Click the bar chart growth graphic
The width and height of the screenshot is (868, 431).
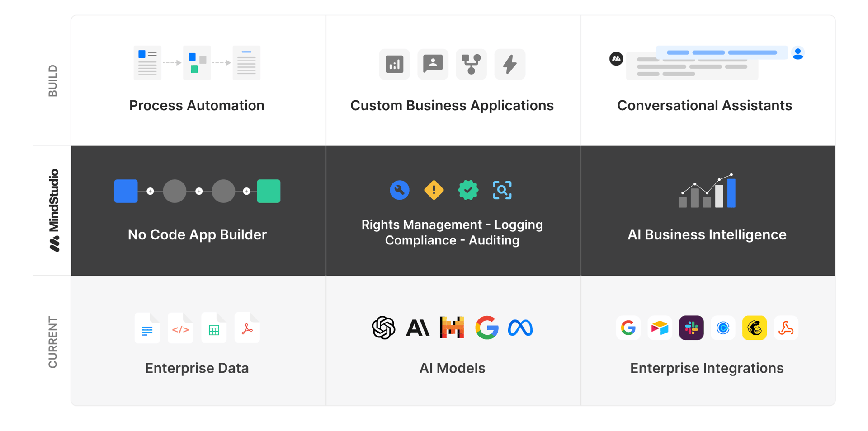[707, 191]
